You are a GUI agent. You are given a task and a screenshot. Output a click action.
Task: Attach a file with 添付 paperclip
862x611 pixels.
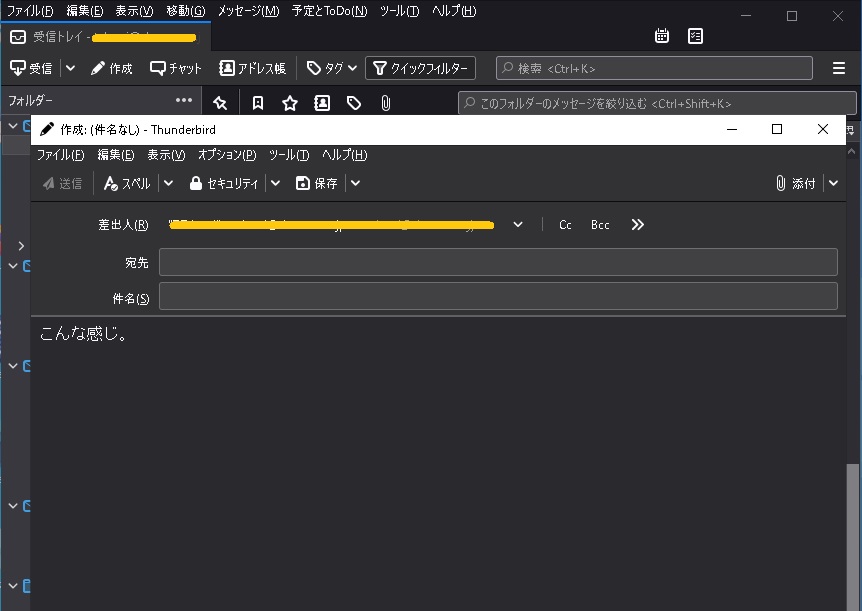coord(796,183)
